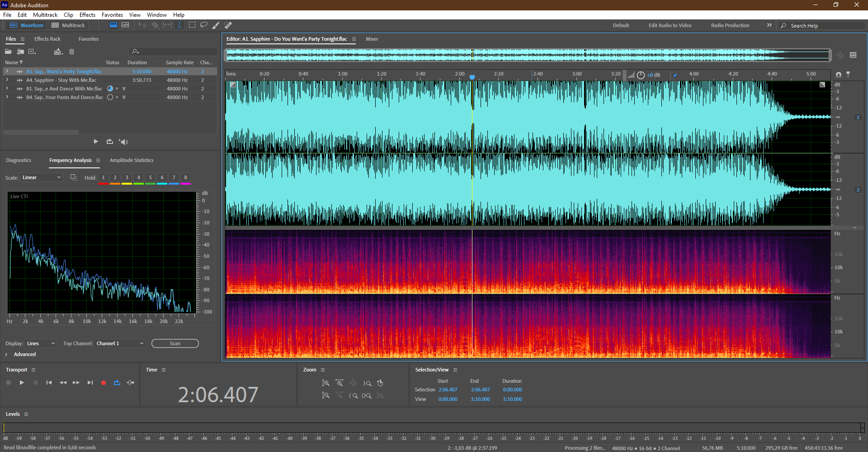Click the Open File folder icon
This screenshot has height=452, width=868.
pos(8,52)
